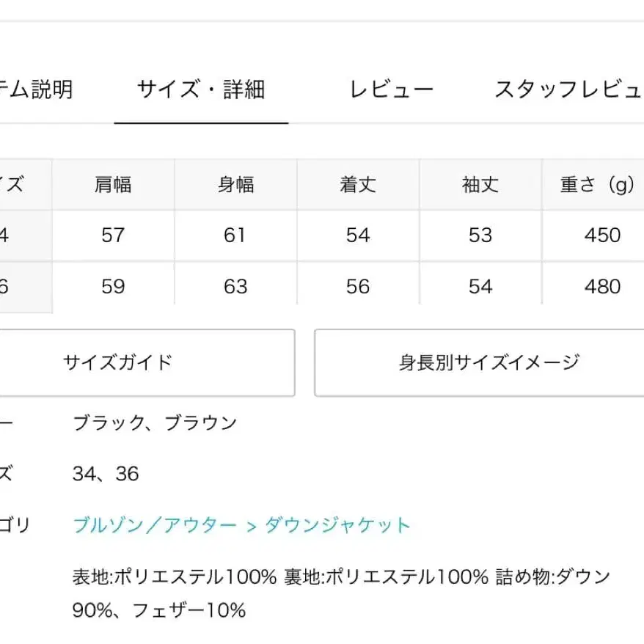Go to the アイテム説明 tab

[x=37, y=90]
